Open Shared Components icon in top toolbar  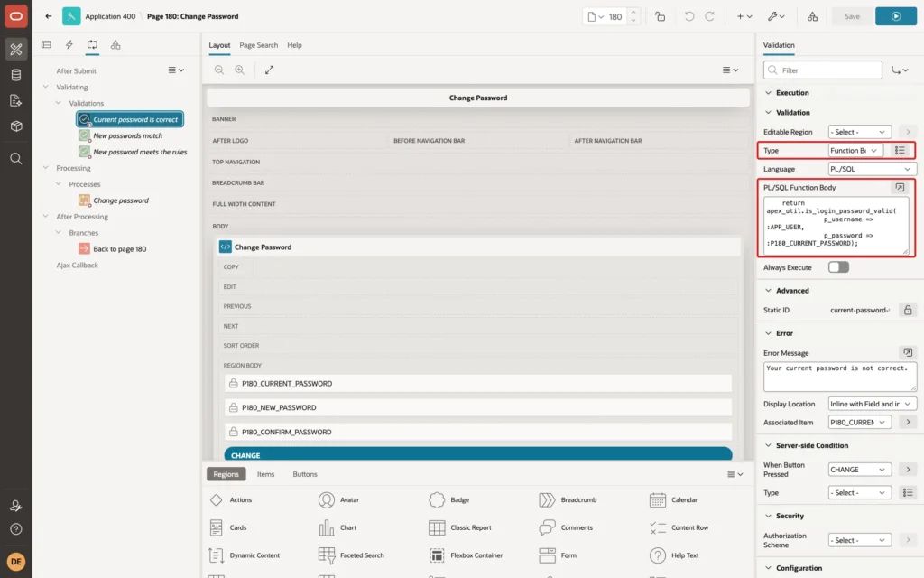(813, 16)
